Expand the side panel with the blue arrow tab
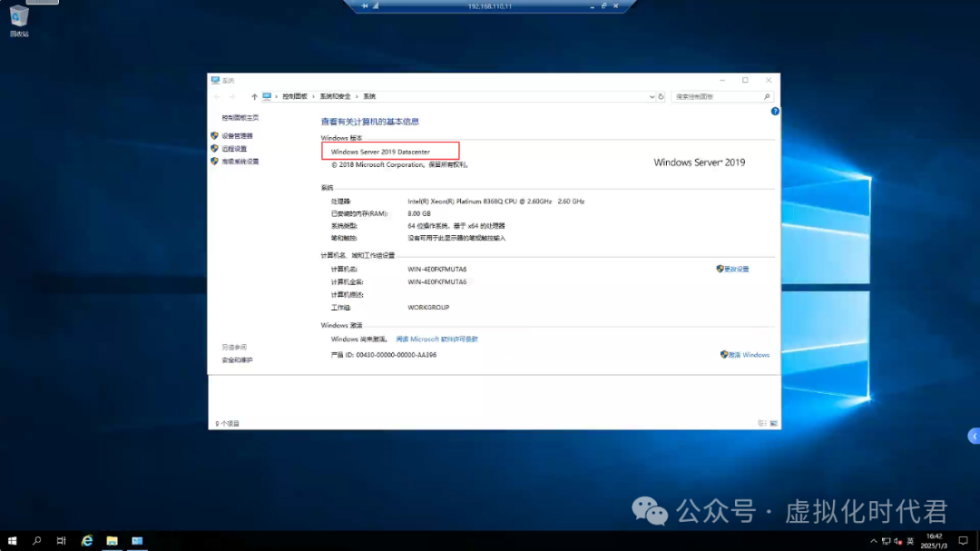980x551 pixels. tap(974, 436)
